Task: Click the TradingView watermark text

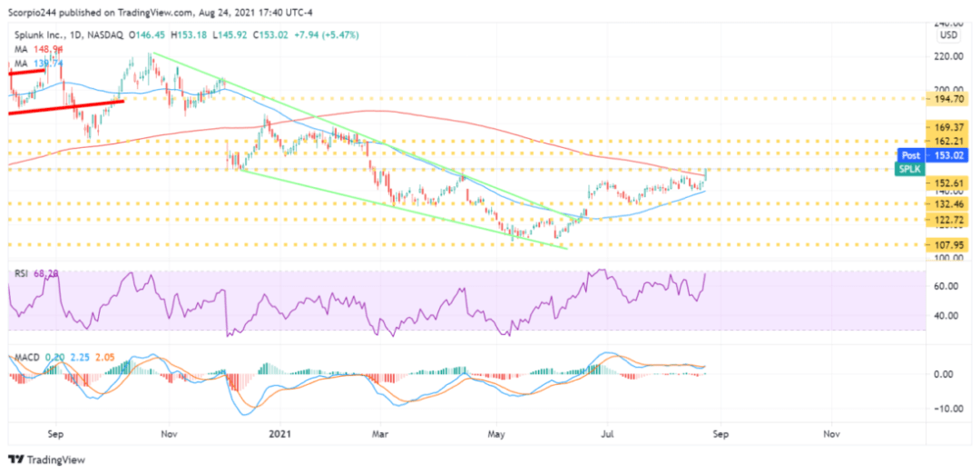Action: tap(53, 459)
